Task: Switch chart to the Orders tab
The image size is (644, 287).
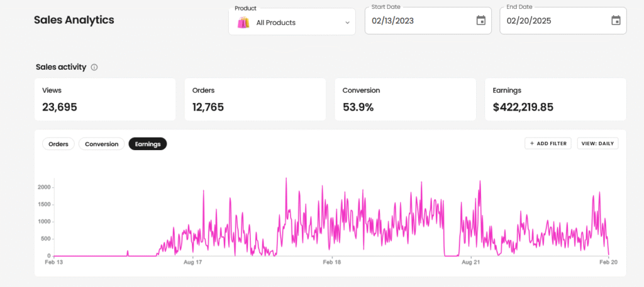Action: click(58, 144)
